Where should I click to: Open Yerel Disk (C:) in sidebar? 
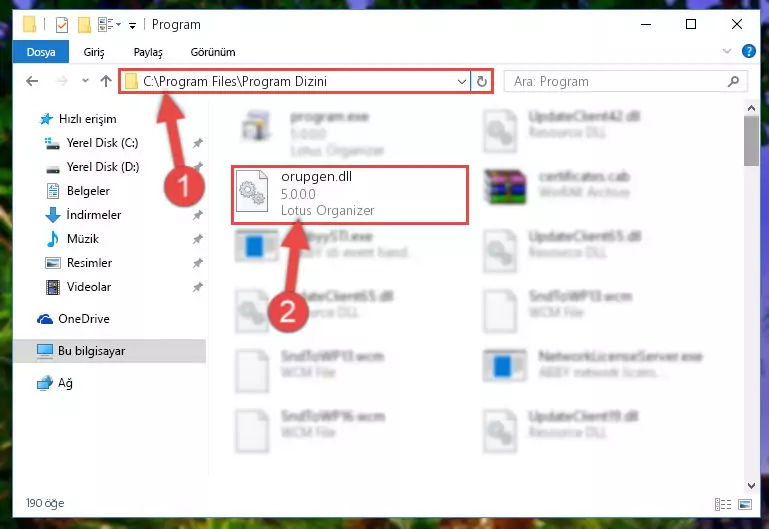click(x=102, y=143)
